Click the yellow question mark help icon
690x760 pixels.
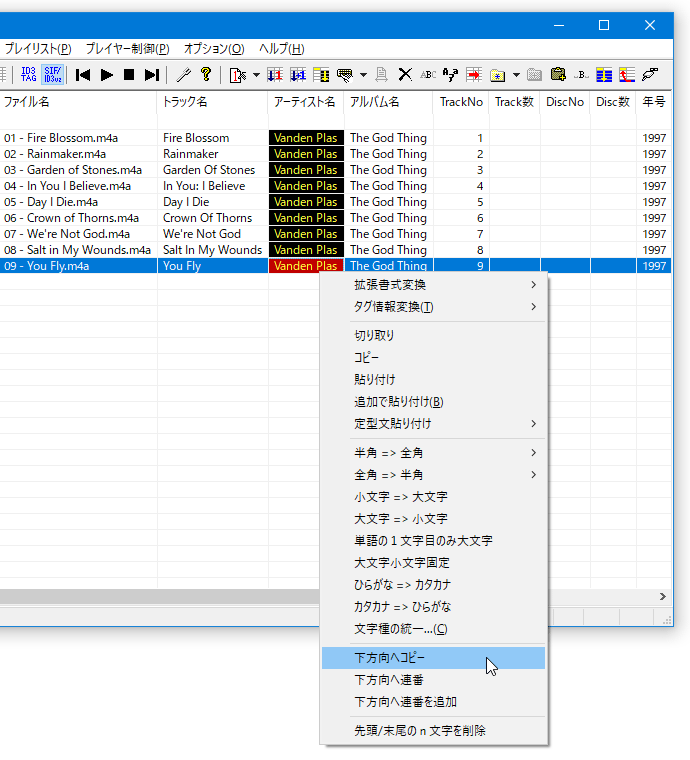click(x=206, y=75)
